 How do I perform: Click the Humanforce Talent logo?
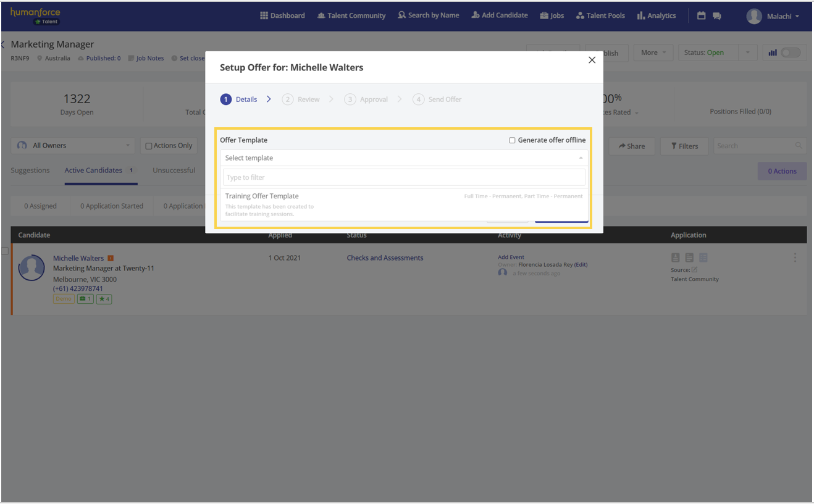pyautogui.click(x=35, y=16)
